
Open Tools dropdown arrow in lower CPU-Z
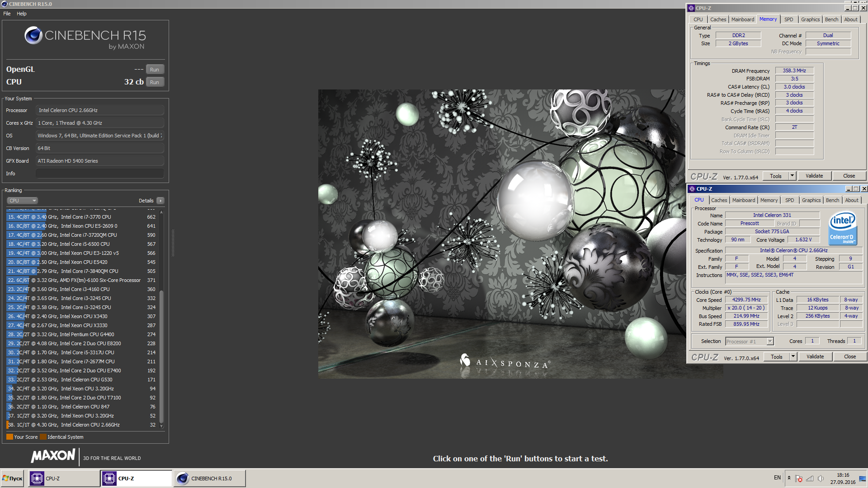793,357
